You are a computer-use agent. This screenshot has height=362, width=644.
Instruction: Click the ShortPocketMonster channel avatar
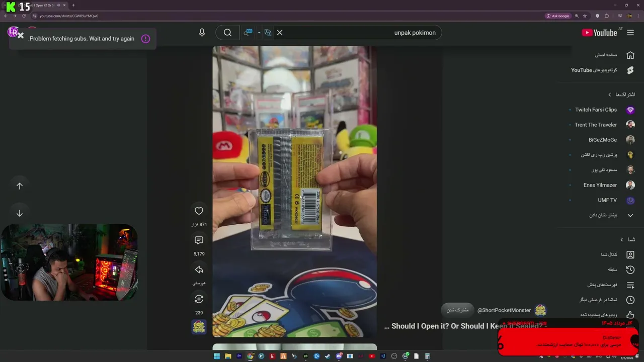[540, 310]
